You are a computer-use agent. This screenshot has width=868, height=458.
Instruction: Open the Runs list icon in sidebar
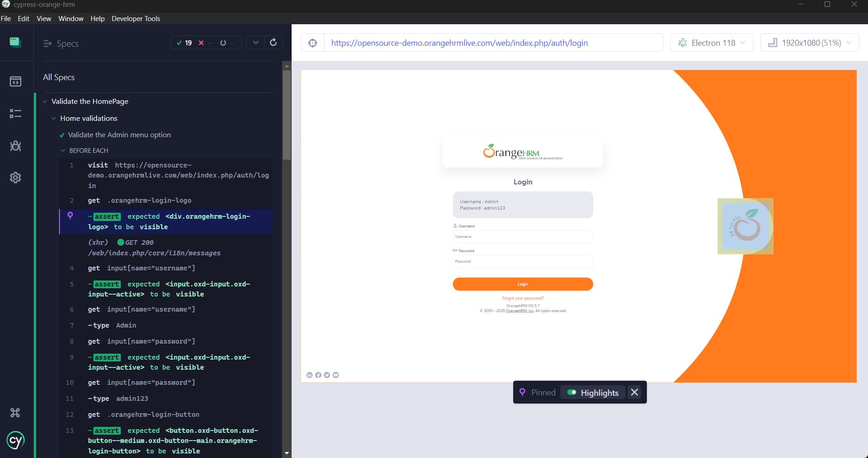(x=16, y=113)
